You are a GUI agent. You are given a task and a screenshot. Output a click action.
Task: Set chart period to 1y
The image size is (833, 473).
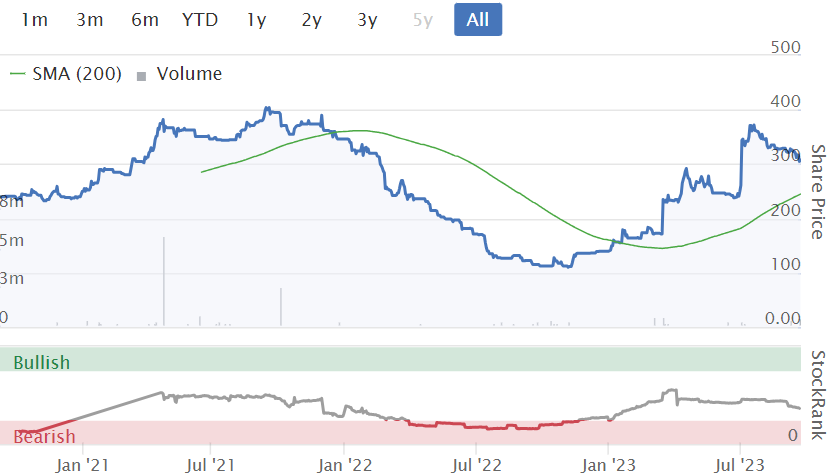pyautogui.click(x=256, y=19)
